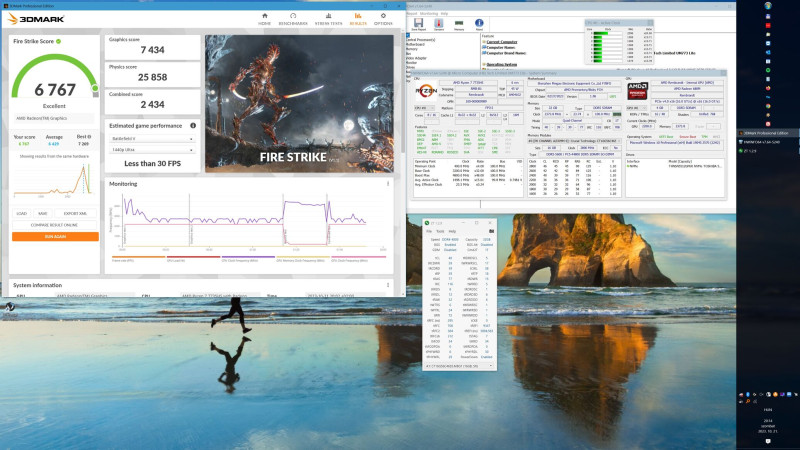Open the Monitoring panel three-dot menu

click(388, 184)
